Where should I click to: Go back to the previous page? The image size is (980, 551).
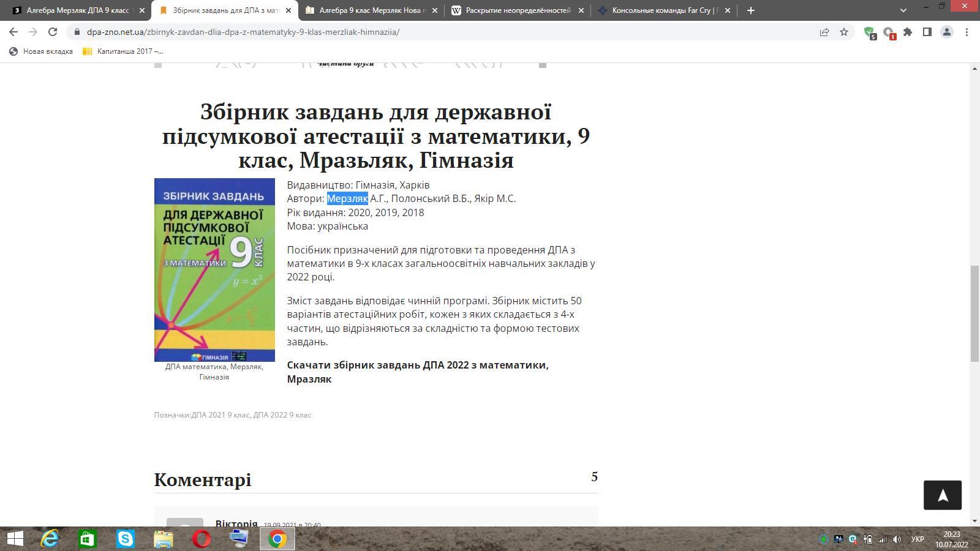(x=13, y=32)
